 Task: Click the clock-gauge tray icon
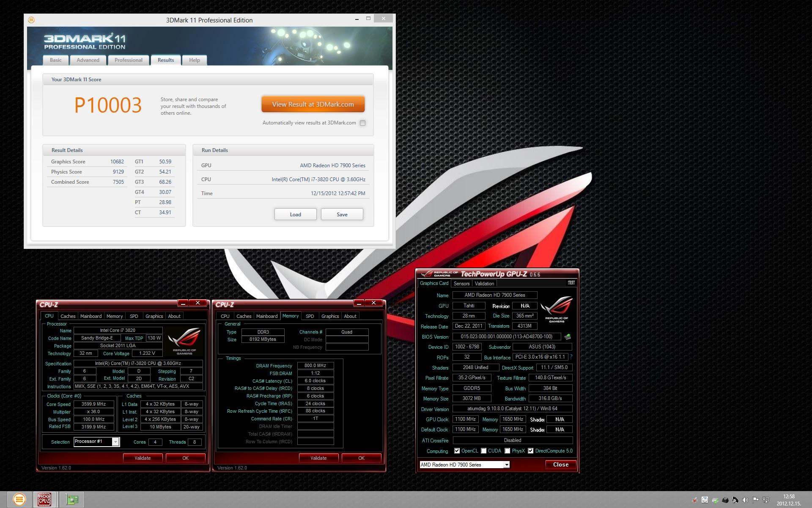coord(705,500)
